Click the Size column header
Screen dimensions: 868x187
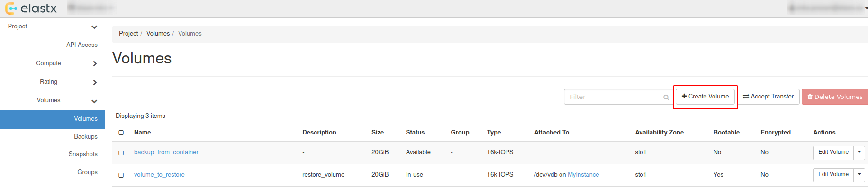click(x=378, y=133)
